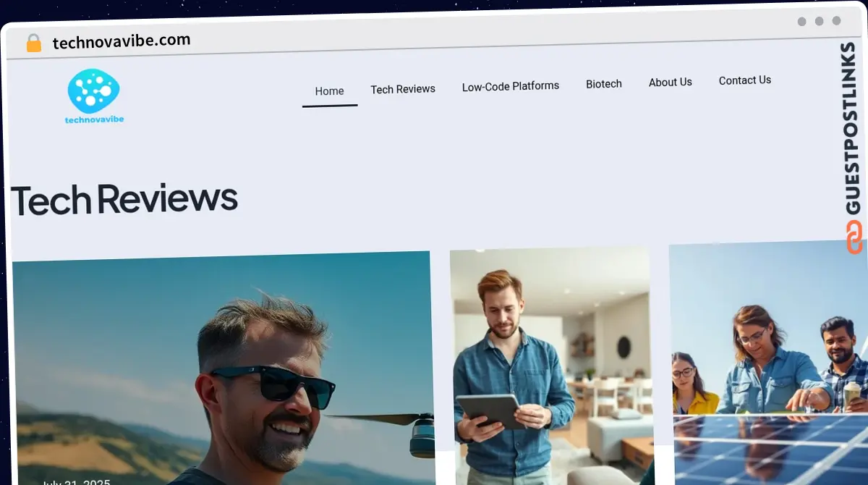Open Low-Code Platforms in navigation

511,86
